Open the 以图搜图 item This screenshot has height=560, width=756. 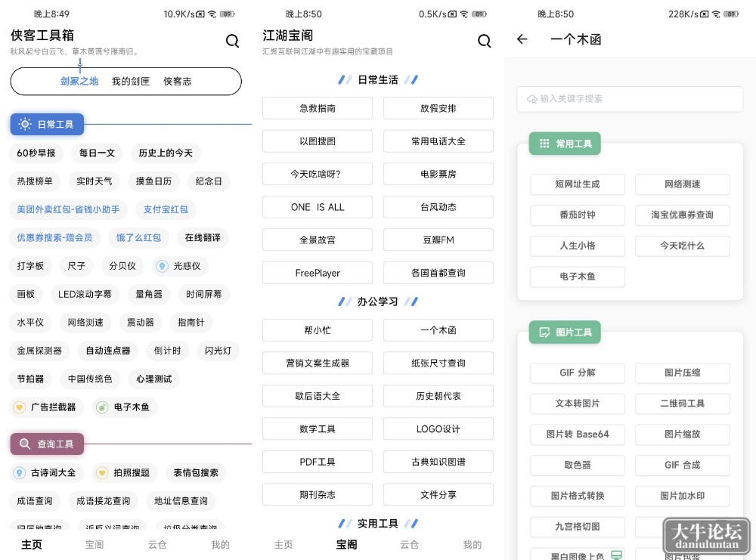pyautogui.click(x=318, y=141)
